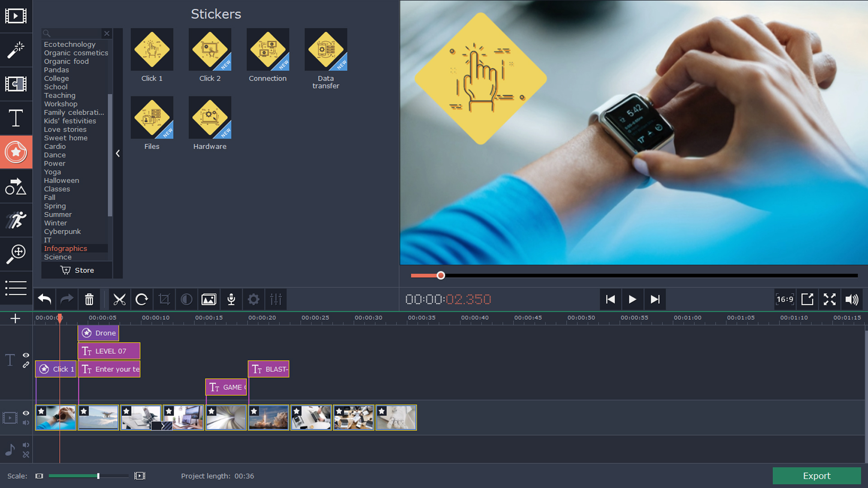Expand the Science sticker category
This screenshot has height=488, width=868.
57,257
